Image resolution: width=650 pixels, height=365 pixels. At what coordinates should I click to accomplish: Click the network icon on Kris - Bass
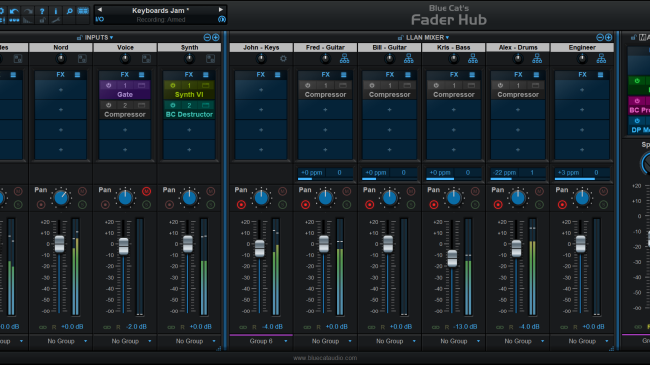click(473, 59)
